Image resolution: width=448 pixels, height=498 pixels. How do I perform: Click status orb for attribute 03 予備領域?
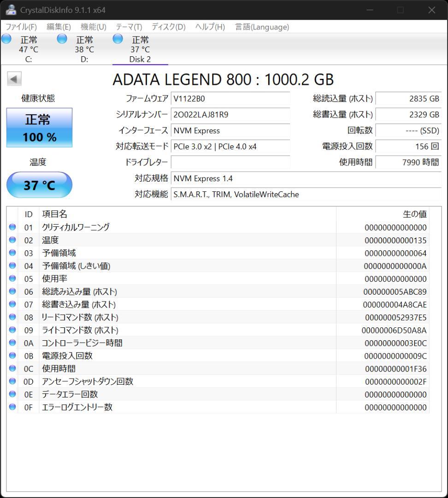click(12, 253)
